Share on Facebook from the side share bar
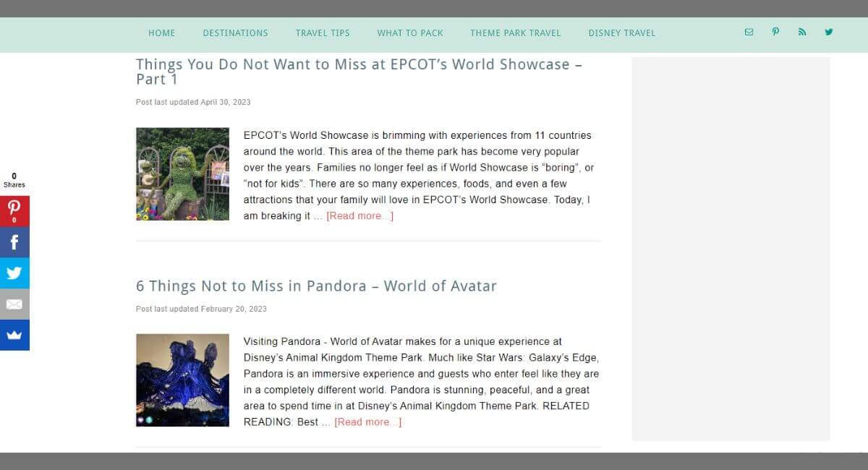This screenshot has height=470, width=868. tap(14, 242)
